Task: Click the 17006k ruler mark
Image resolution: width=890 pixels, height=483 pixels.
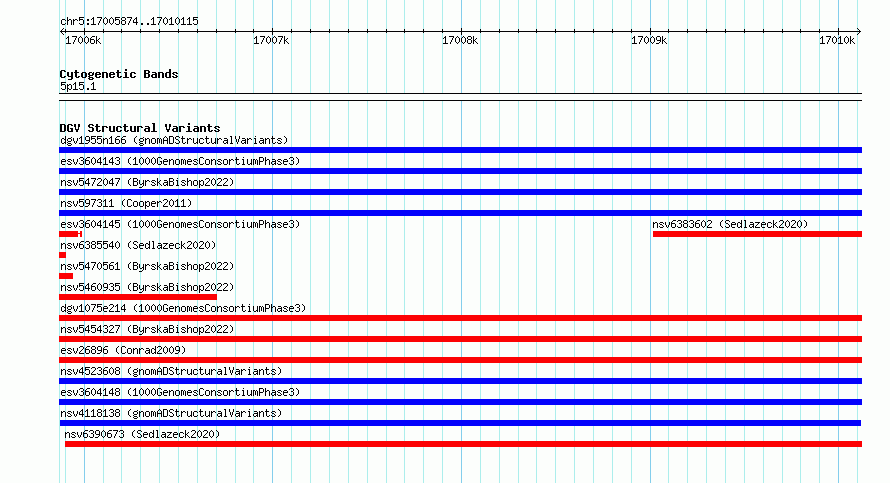Action: pos(83,40)
